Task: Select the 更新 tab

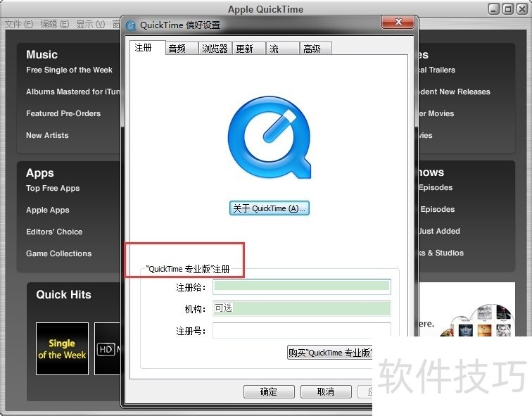Action: coord(248,49)
